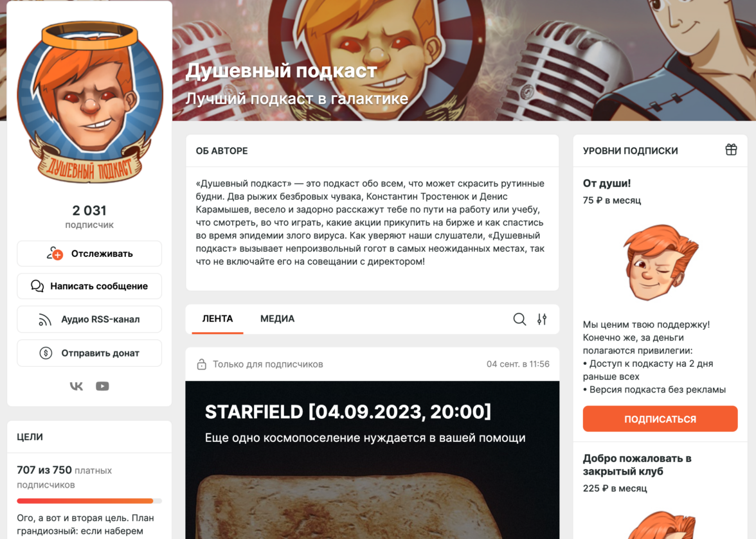Click the search magnifier in the feed bar
The image size is (756, 539).
tap(519, 319)
